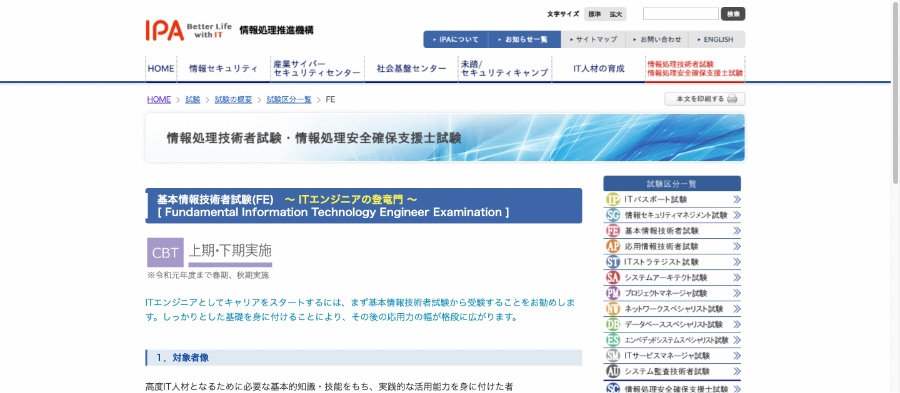Click the site search input field
This screenshot has width=900, height=393.
pos(681,14)
